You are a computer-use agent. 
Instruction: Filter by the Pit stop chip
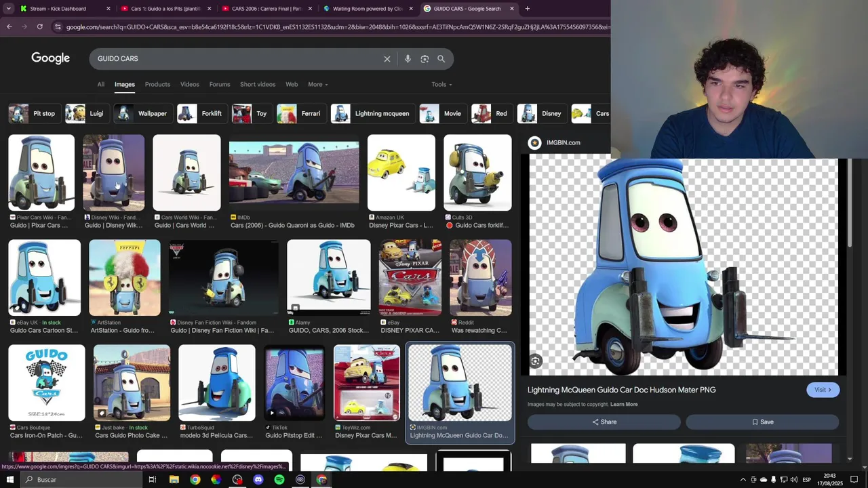(x=34, y=114)
